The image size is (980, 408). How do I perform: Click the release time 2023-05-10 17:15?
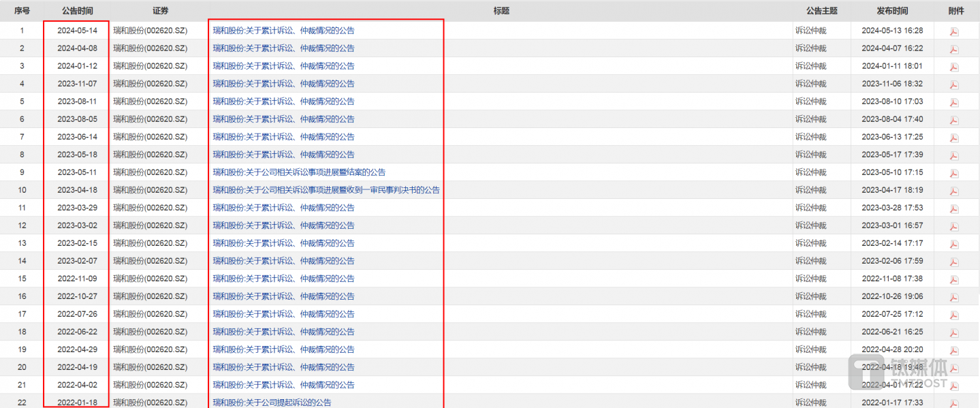point(892,172)
